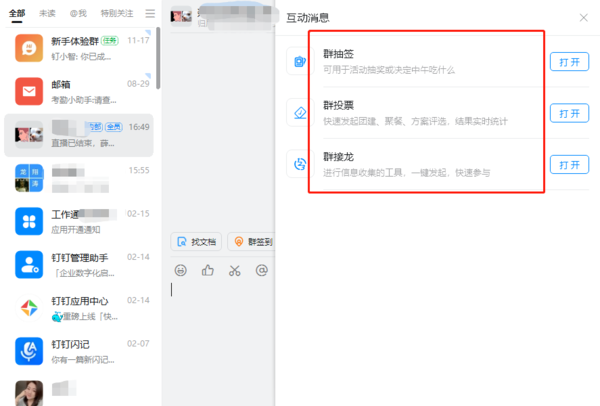Screen dimensions: 600x406
Task: Open 钉钉闪记 microphone icon
Action: click(x=29, y=351)
